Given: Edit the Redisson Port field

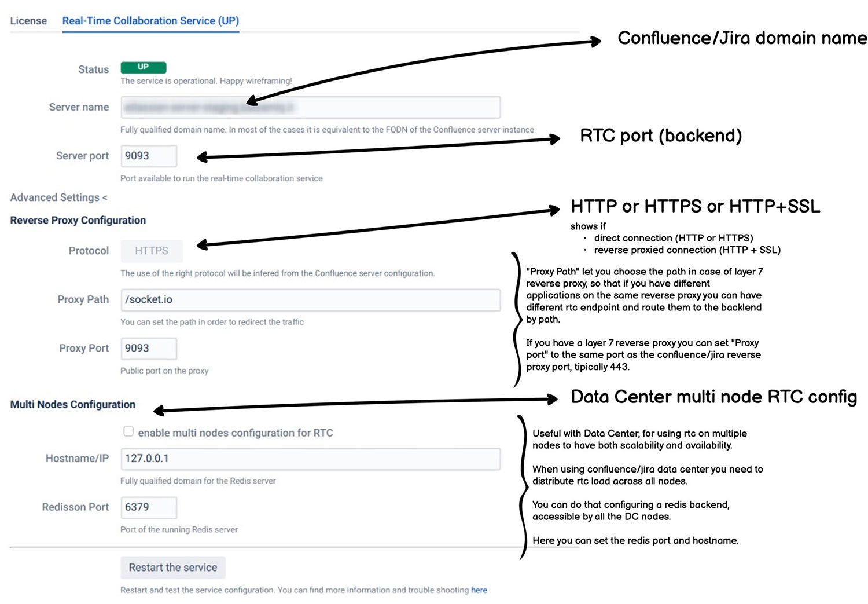Looking at the screenshot, I should click(x=149, y=507).
